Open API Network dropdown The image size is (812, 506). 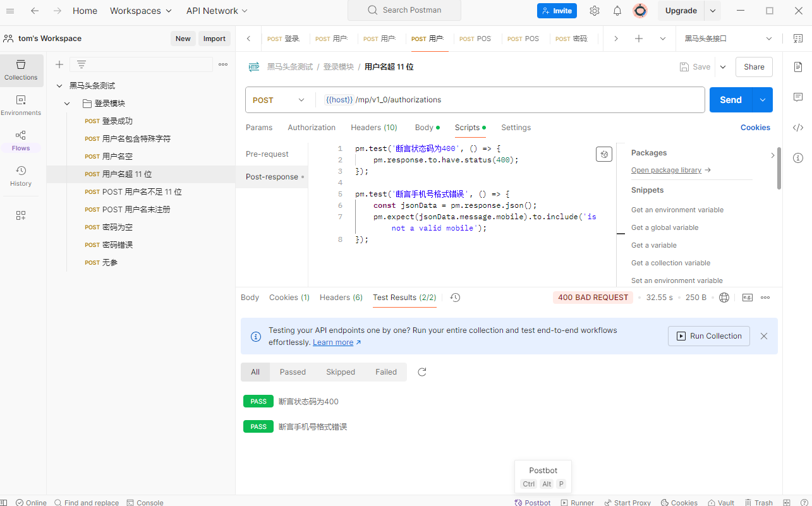click(217, 11)
